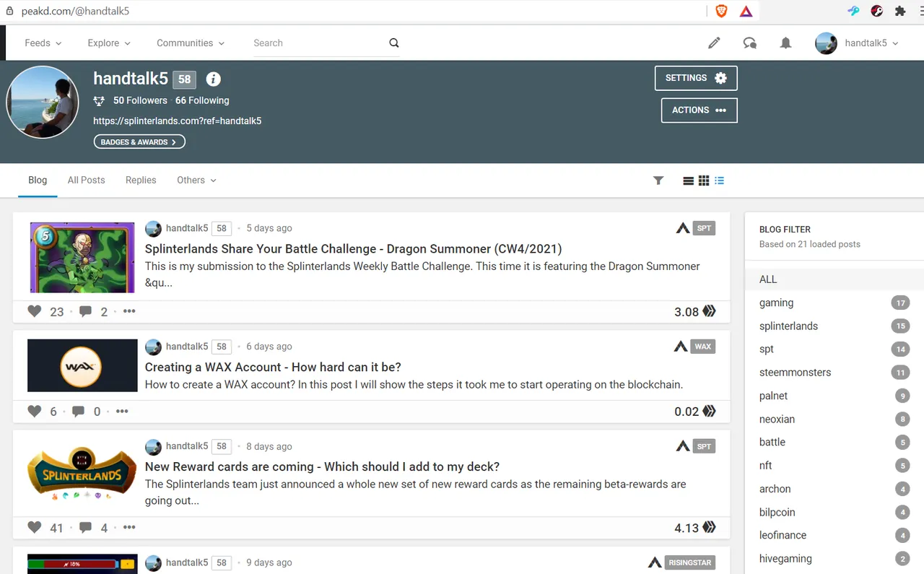Click the handtalk5 profile avatar photo
This screenshot has height=574, width=924.
point(42,102)
